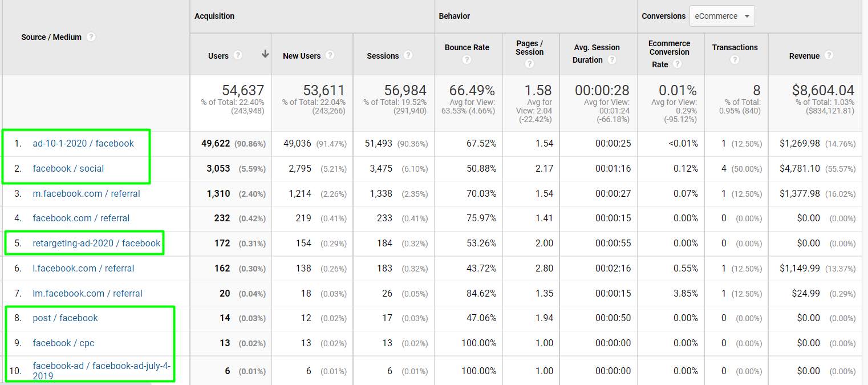This screenshot has height=385, width=868.
Task: Open help icon next to Source / Medium
Action: [x=91, y=37]
